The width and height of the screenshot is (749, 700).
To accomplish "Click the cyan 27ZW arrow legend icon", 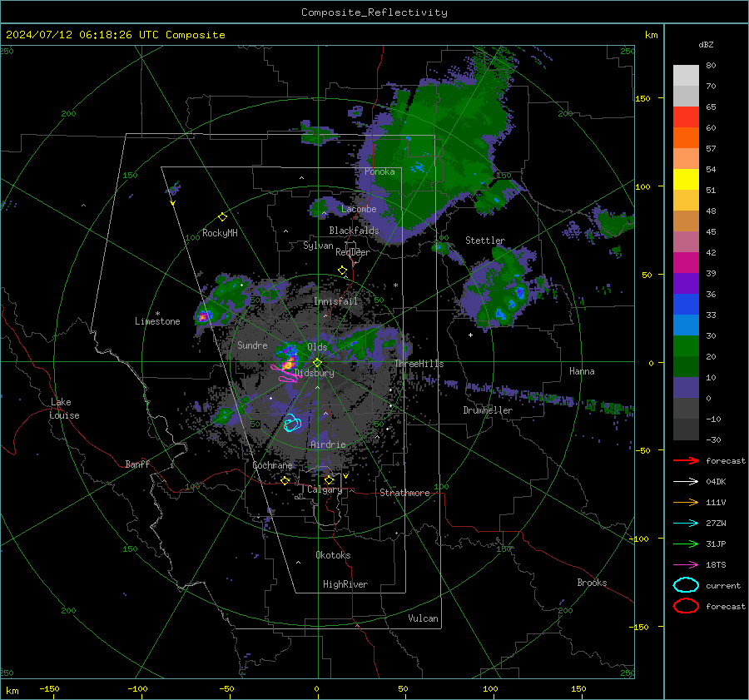I will [686, 524].
